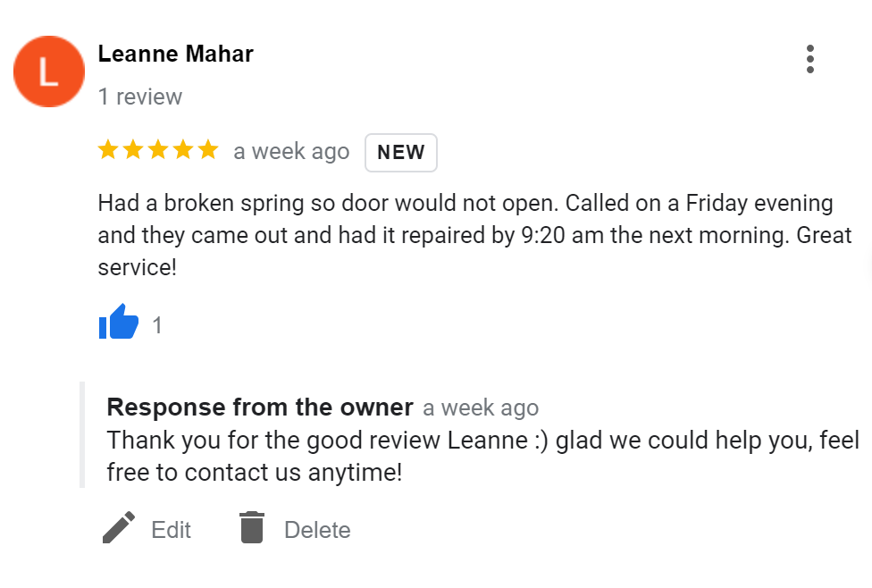Click the '1 review' count link
Screen dimensions: 872x588
pyautogui.click(x=140, y=97)
